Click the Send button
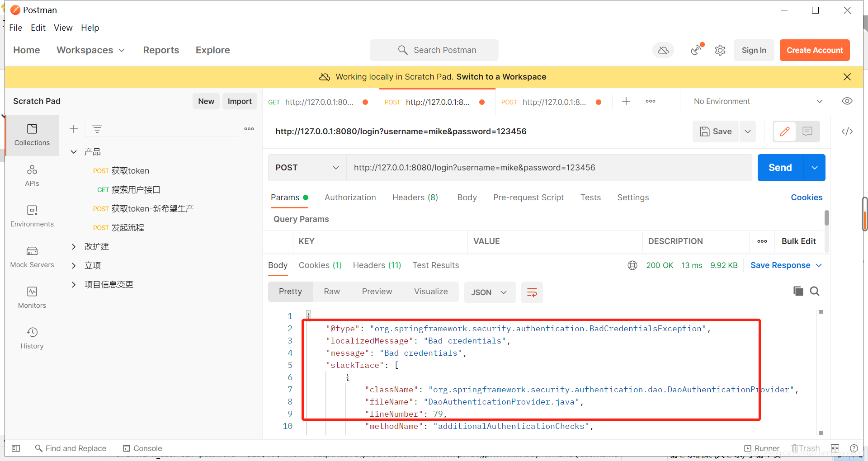Image resolution: width=868 pixels, height=461 pixels. tap(780, 168)
